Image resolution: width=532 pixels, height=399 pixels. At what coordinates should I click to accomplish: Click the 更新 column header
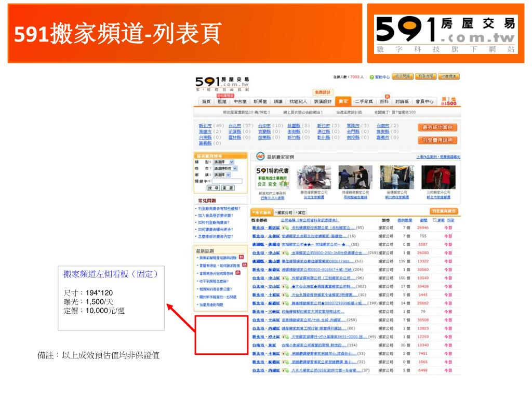pyautogui.click(x=441, y=220)
